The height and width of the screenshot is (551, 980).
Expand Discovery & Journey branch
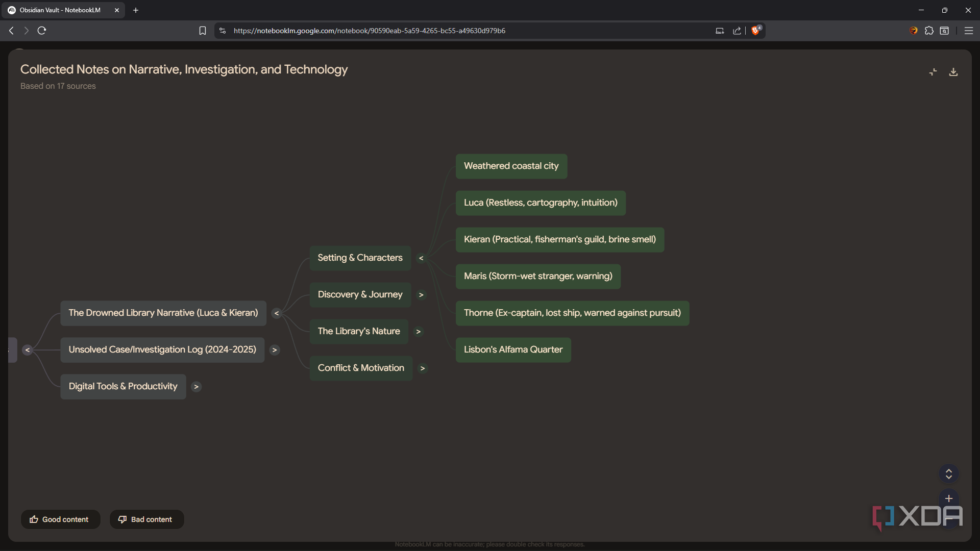421,295
